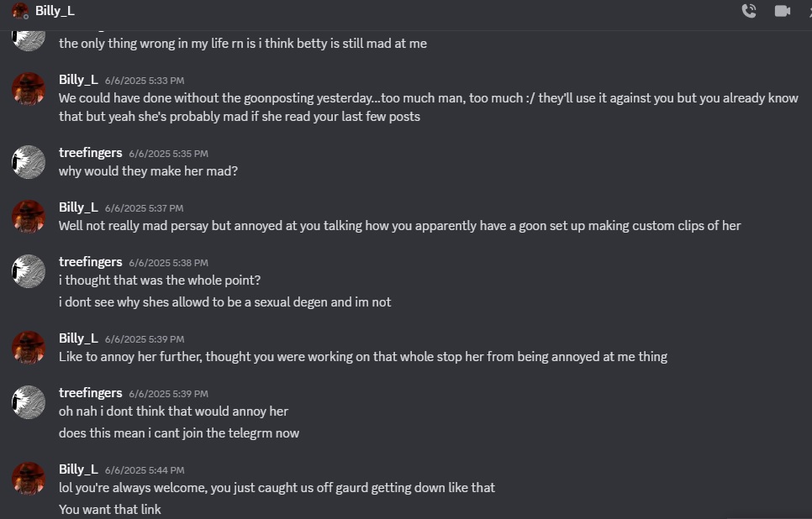Image resolution: width=812 pixels, height=519 pixels.
Task: Click treefingers' avatar on the 5:39 PM message
Action: click(29, 402)
